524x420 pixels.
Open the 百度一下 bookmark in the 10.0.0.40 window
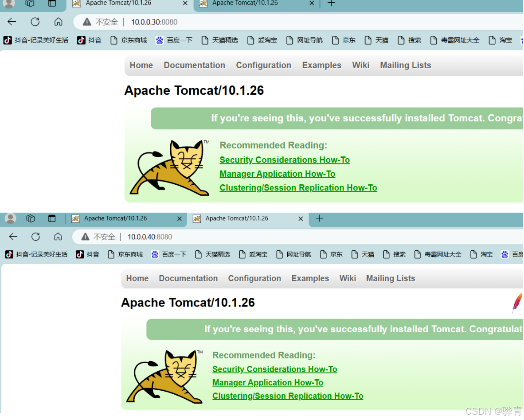(169, 255)
